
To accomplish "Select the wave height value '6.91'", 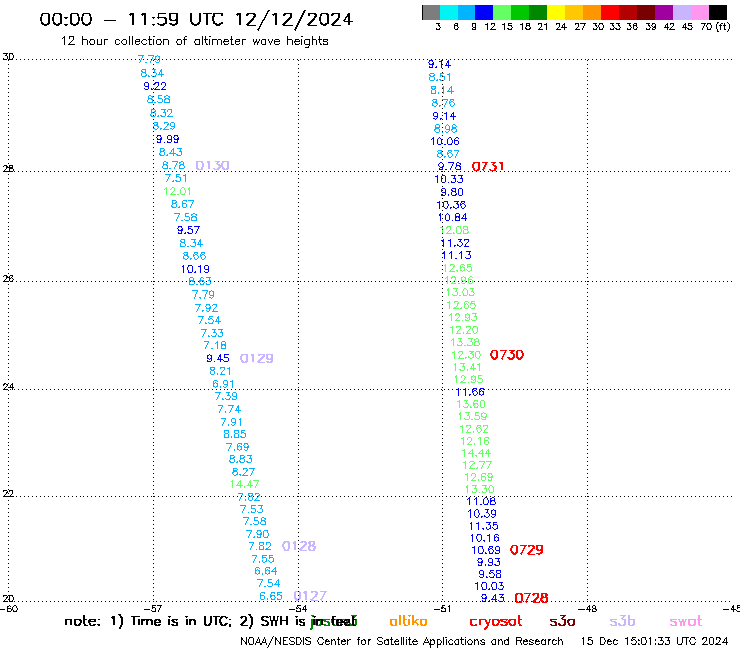I will pyautogui.click(x=223, y=384).
